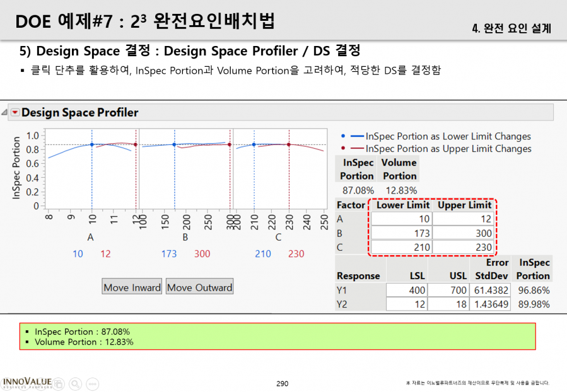Select factor A upper limit field
This screenshot has width=567, height=392.
coord(463,219)
